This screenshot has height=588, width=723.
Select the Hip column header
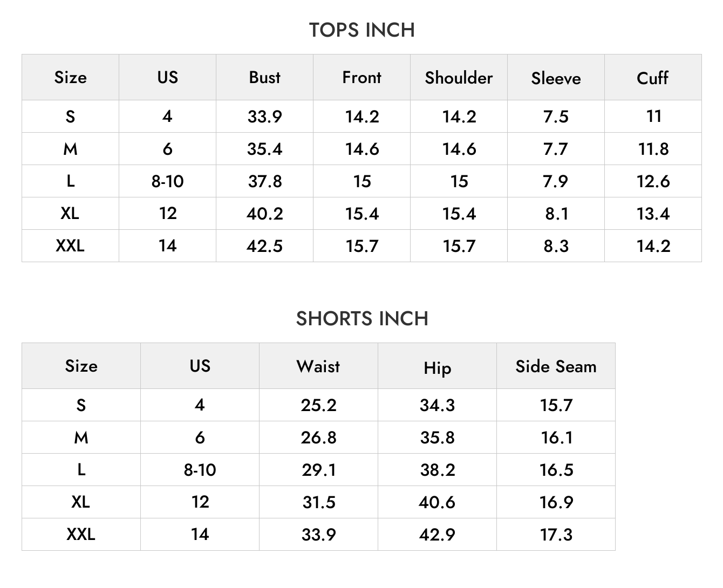(x=437, y=368)
